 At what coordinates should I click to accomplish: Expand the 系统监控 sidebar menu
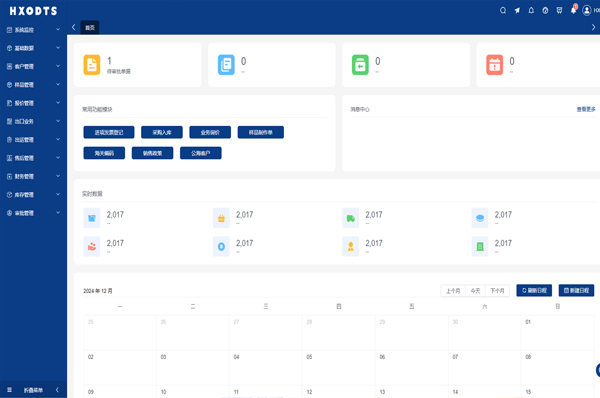[x=33, y=29]
